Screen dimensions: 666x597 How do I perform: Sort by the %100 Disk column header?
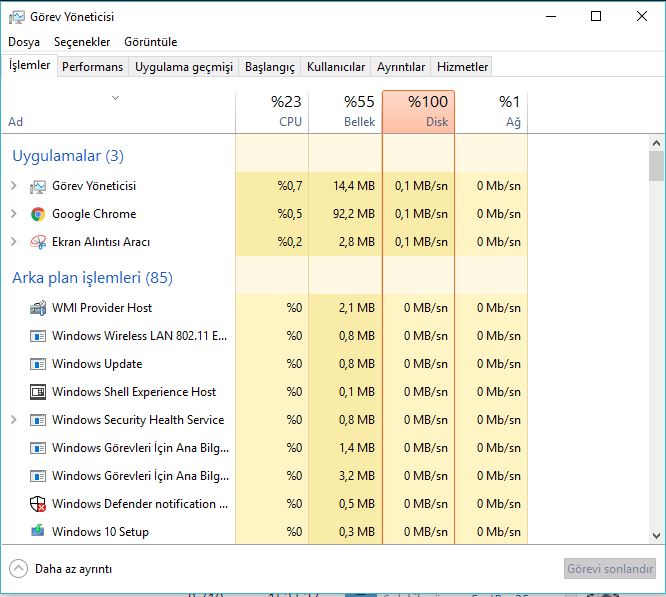[418, 112]
